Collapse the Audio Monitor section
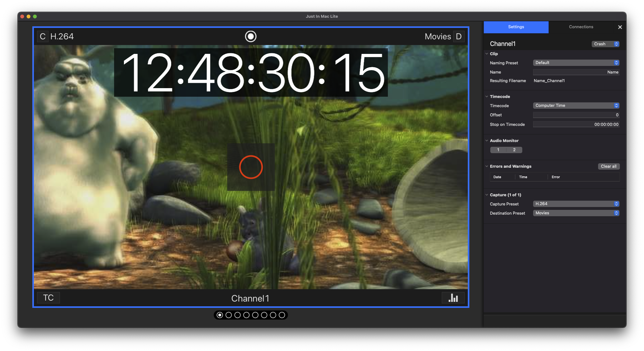Viewport: 644px width, 351px height. click(487, 141)
